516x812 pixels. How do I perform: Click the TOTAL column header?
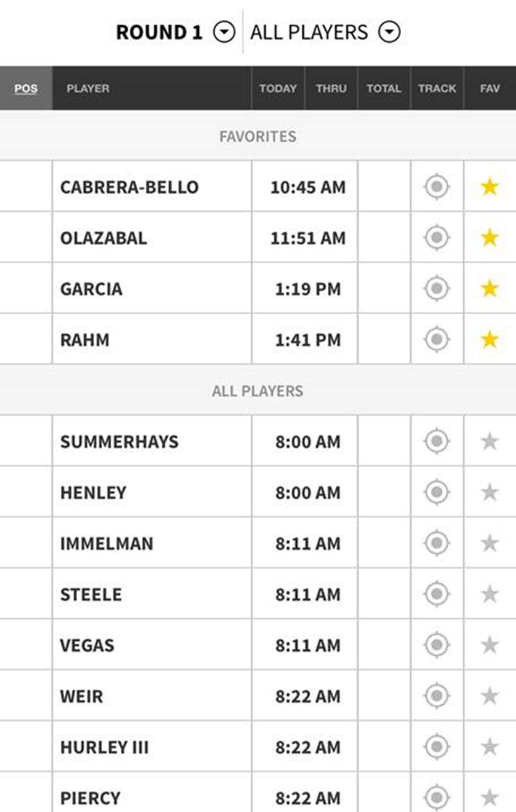coord(384,88)
